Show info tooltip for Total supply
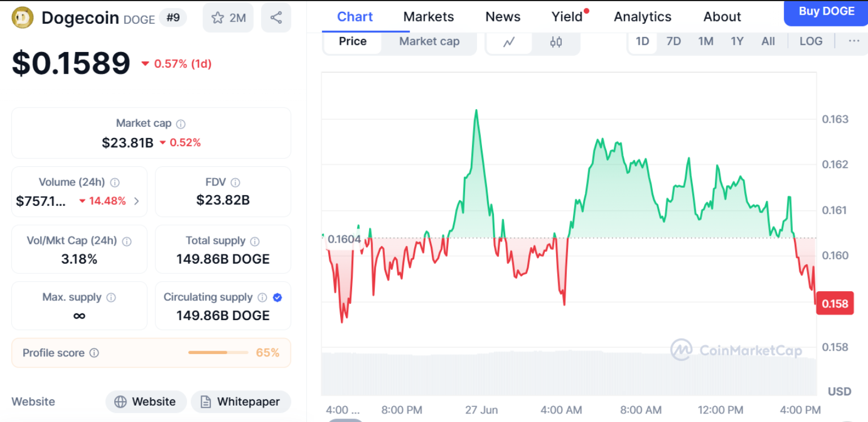Viewport: 868px width, 422px height. point(255,242)
